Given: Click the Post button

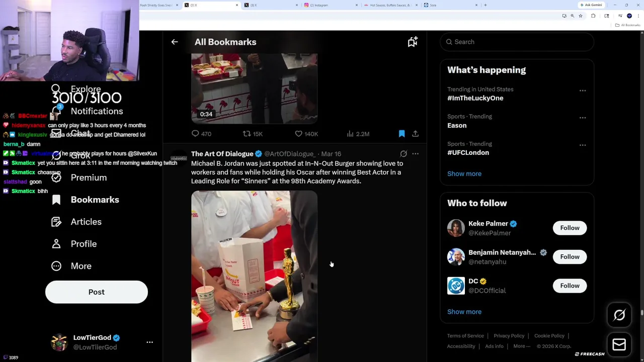Looking at the screenshot, I should (x=97, y=292).
